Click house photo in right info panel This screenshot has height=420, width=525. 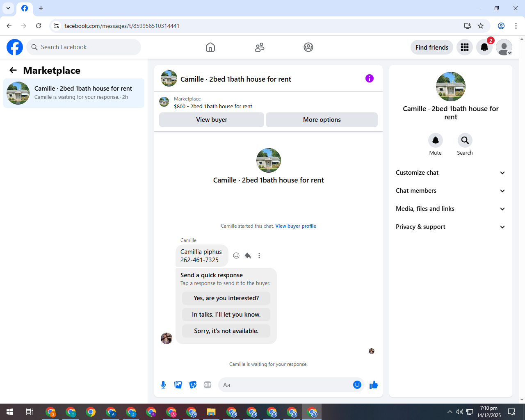451,87
